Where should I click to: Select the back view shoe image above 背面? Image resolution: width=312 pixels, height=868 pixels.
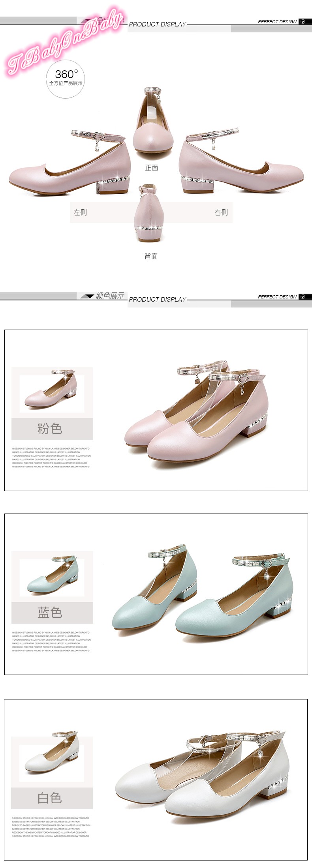[x=150, y=214]
